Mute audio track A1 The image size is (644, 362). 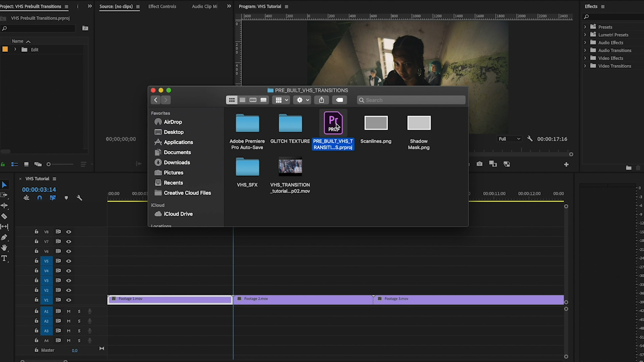pyautogui.click(x=68, y=311)
